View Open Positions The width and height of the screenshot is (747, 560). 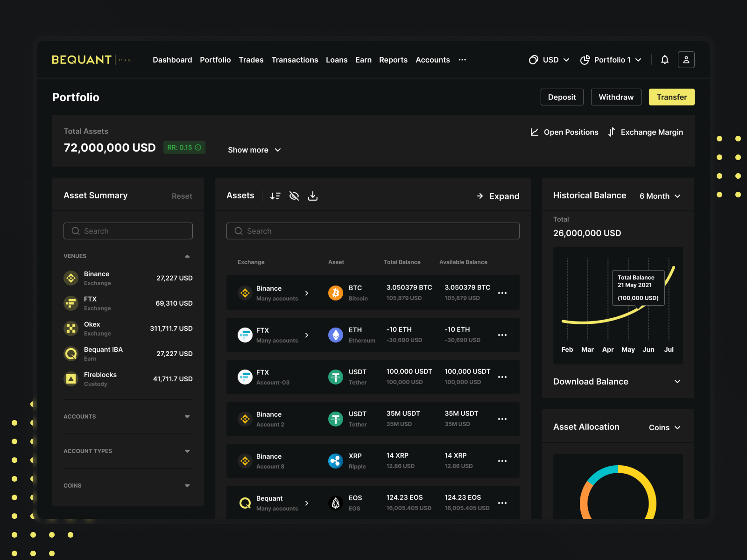pyautogui.click(x=564, y=132)
